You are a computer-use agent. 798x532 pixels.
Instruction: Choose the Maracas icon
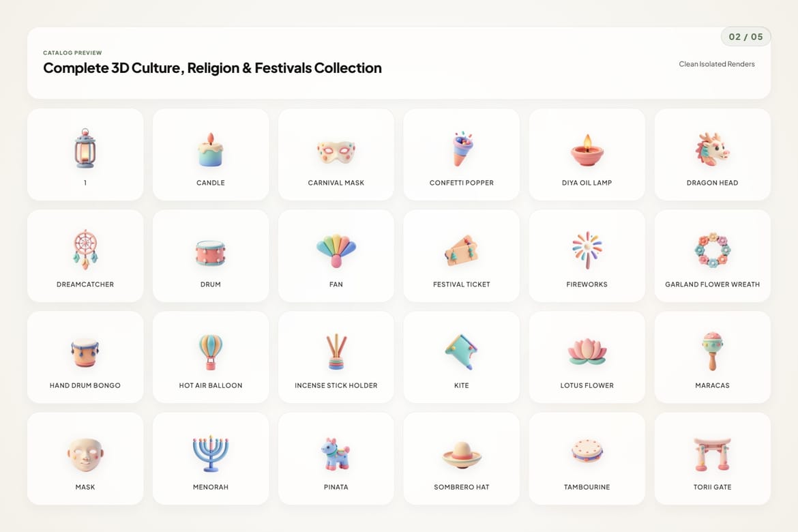click(713, 351)
